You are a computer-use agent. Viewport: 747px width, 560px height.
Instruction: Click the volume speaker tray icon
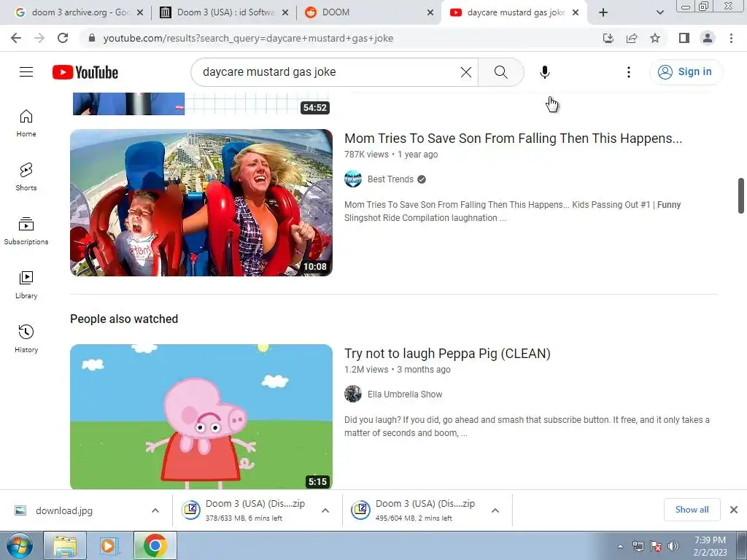click(673, 546)
